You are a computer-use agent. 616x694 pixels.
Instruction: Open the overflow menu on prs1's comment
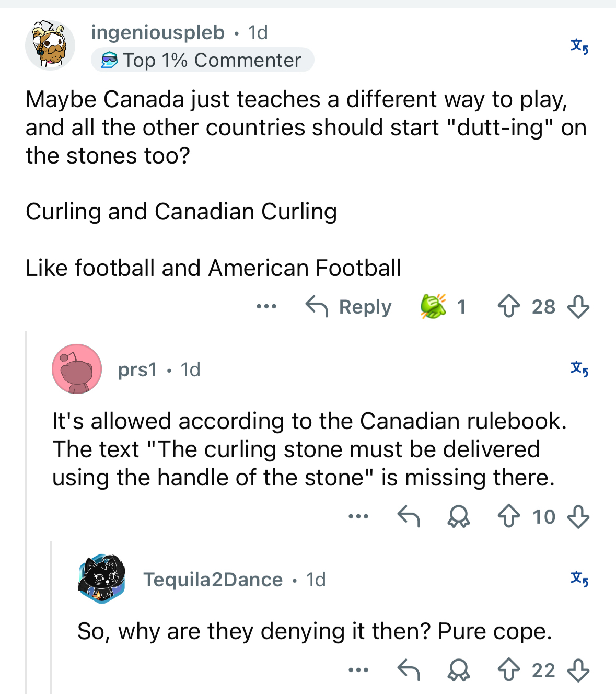(358, 517)
